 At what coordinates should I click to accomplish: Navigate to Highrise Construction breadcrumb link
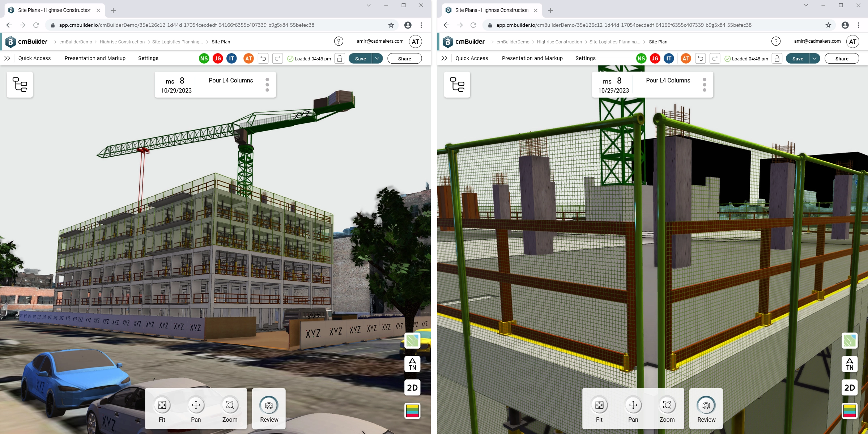(122, 42)
